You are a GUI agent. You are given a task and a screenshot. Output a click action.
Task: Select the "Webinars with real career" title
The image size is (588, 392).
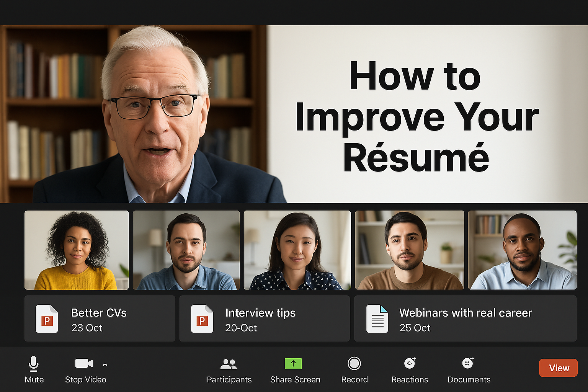[465, 313]
